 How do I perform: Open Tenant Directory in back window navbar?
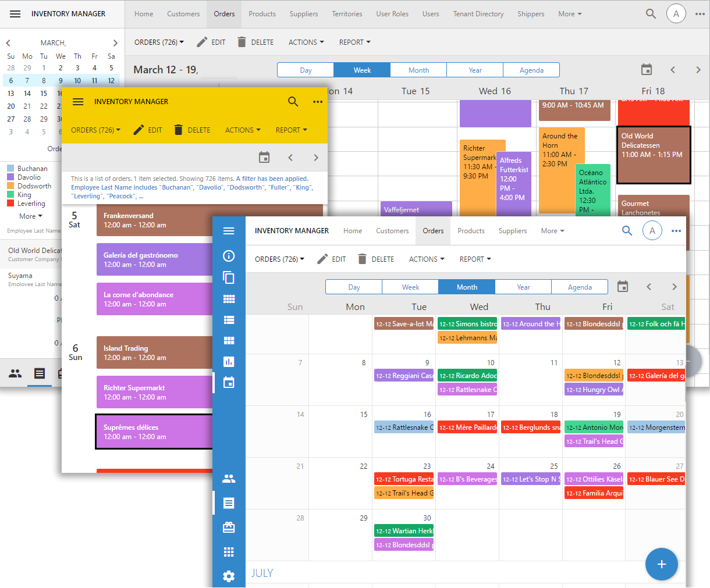click(478, 14)
